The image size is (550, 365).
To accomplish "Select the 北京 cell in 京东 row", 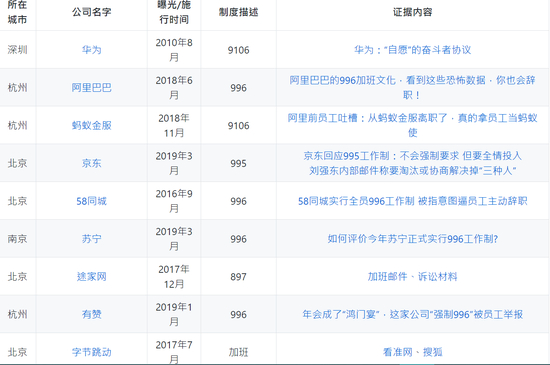I will 18,163.
